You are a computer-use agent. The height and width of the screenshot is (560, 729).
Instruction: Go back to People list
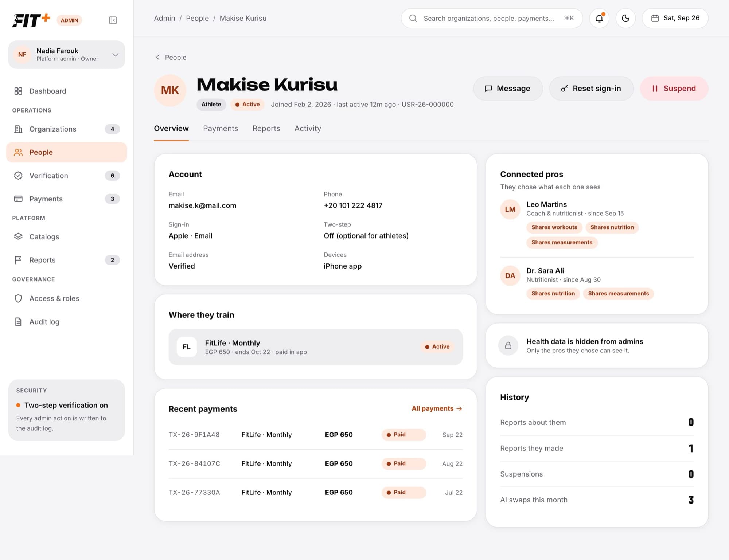[171, 58]
